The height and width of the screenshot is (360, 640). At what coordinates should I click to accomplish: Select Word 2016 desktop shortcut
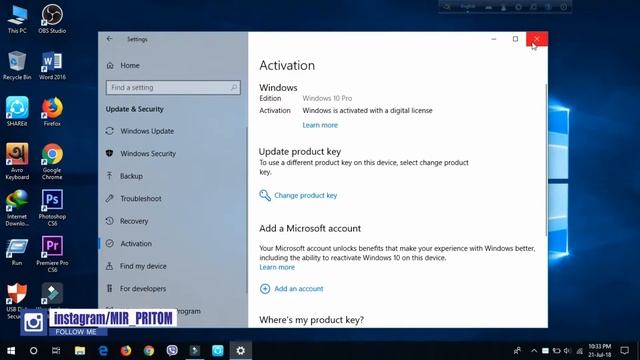point(52,66)
